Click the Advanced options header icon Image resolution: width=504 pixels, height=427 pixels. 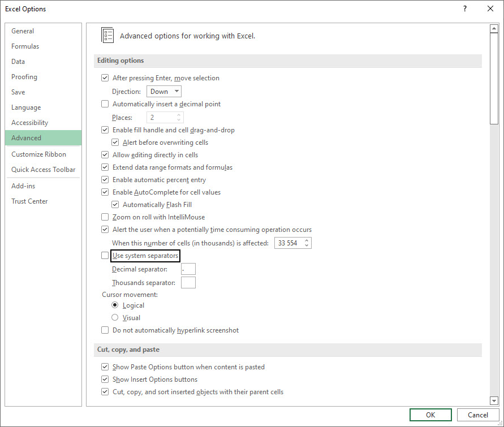tap(107, 35)
